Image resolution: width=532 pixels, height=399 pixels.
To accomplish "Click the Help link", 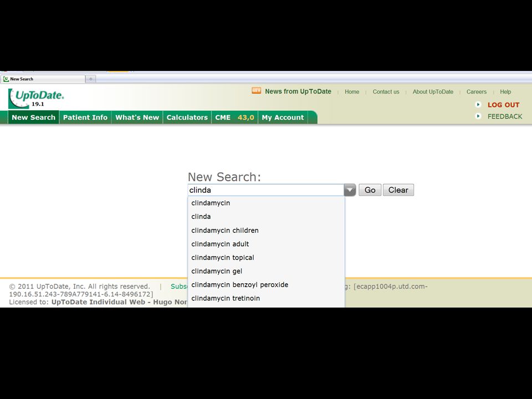I will coord(505,91).
